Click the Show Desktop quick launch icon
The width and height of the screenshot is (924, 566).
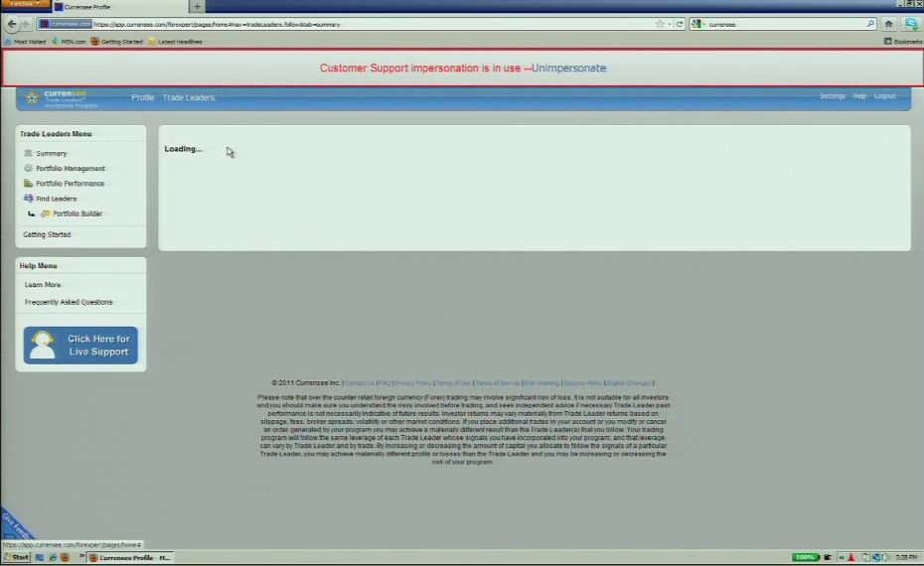click(40, 557)
